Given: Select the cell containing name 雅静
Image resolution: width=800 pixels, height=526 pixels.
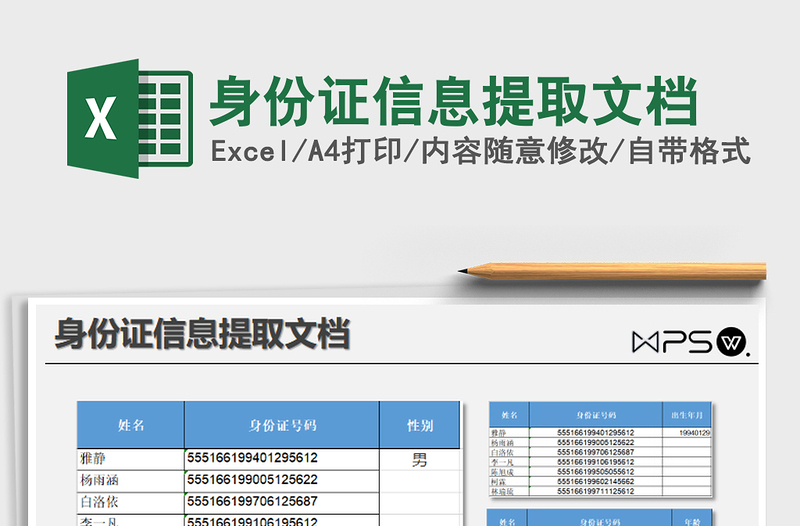Looking at the screenshot, I should (x=131, y=459).
